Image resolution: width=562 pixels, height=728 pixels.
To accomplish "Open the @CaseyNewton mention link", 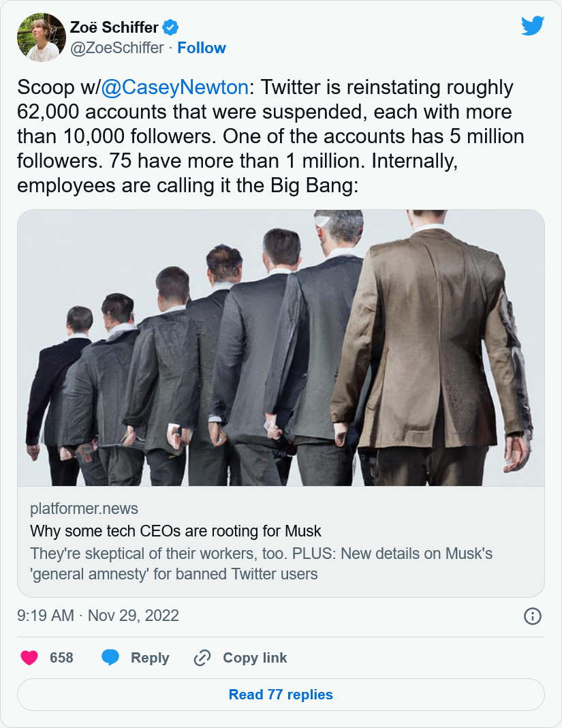I will click(175, 87).
